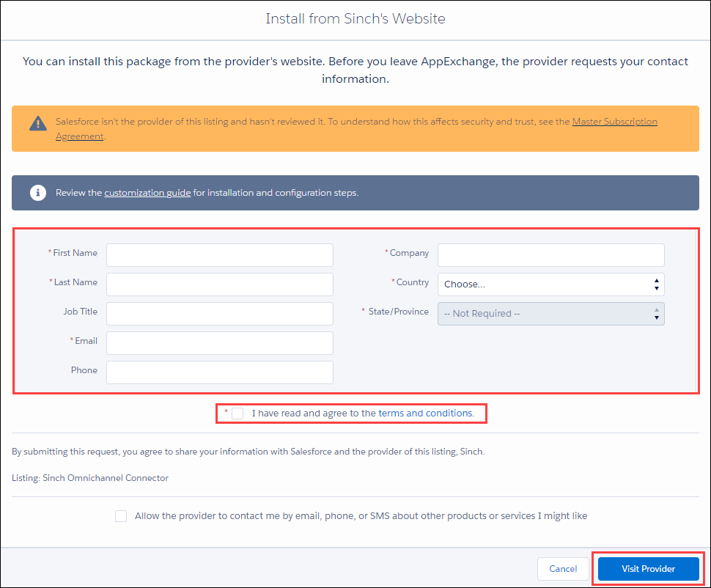Image resolution: width=711 pixels, height=588 pixels.
Task: View the terms and conditions link
Action: point(425,413)
